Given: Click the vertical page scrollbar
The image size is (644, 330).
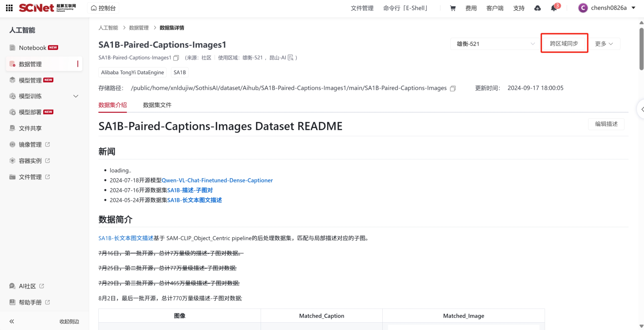Looking at the screenshot, I should point(641,49).
